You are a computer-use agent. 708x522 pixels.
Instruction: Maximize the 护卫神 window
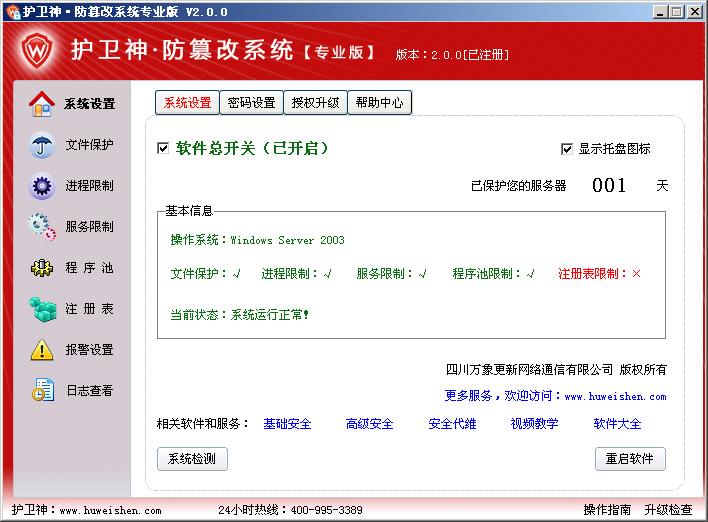tap(677, 12)
